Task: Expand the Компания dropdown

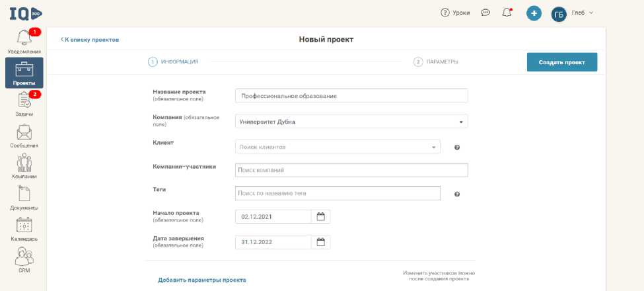Action: coord(460,122)
